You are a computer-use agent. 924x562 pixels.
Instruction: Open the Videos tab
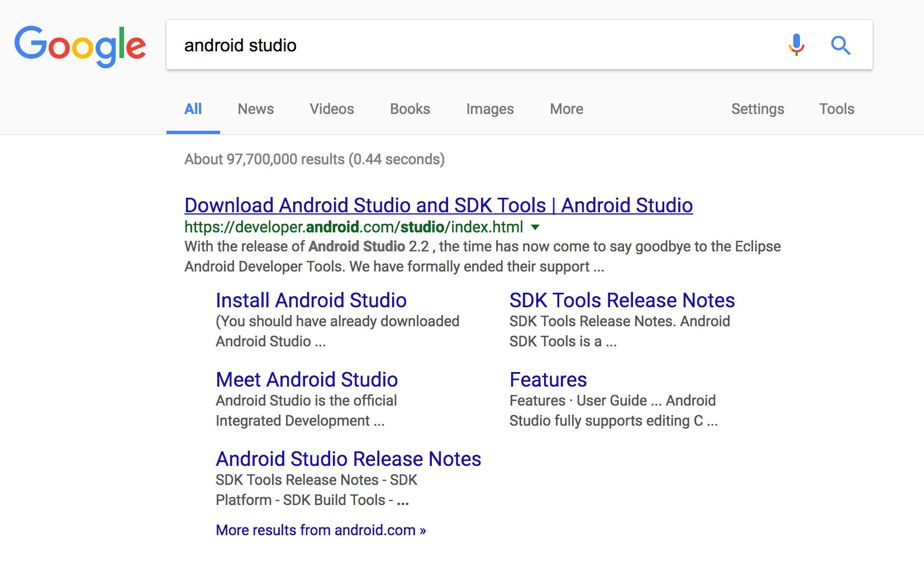pyautogui.click(x=332, y=109)
